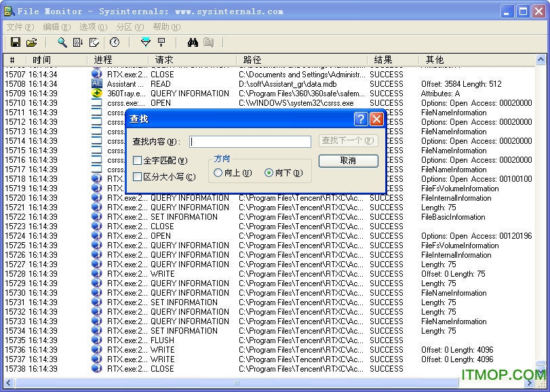Click FLUSH request in row 15735
The height and width of the screenshot is (392, 550).
pos(162,340)
